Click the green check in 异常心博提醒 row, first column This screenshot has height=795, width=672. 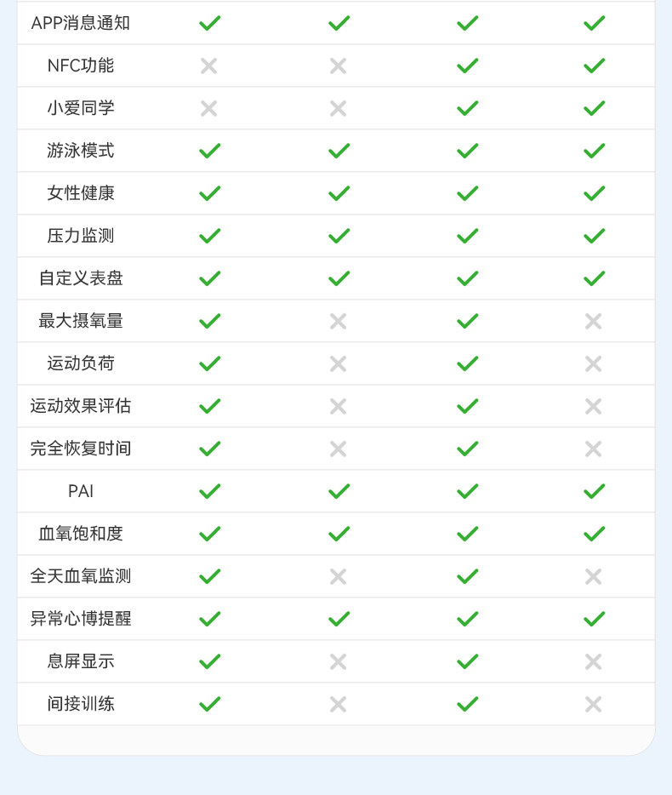pos(209,619)
